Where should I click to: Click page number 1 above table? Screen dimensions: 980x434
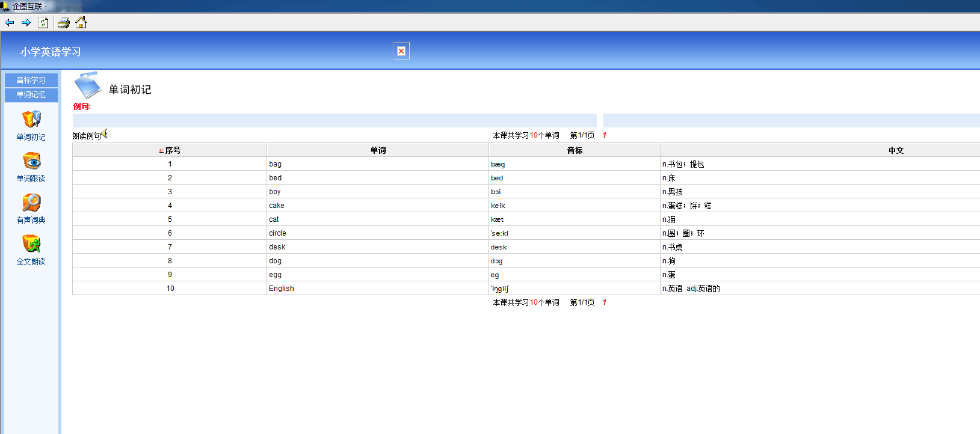coord(604,135)
